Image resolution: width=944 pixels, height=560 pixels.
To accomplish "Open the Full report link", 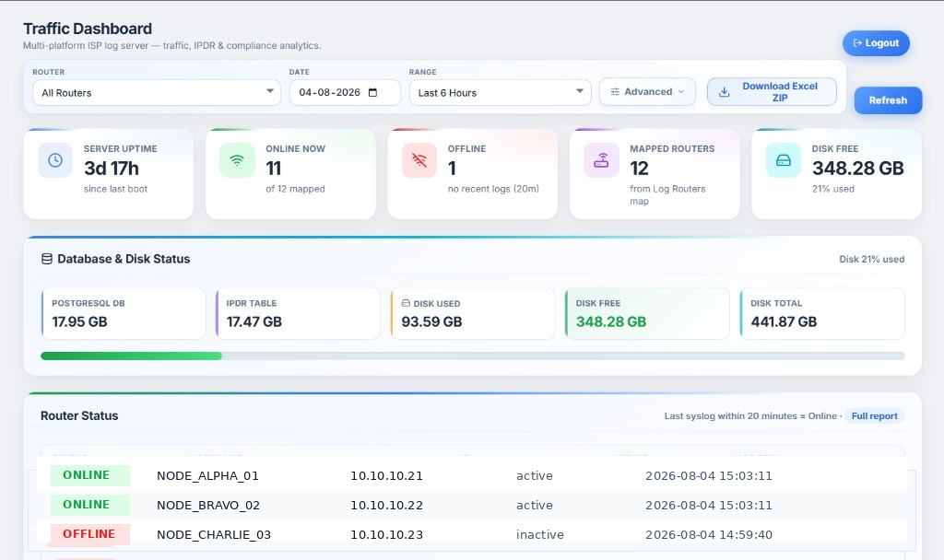I will [874, 415].
